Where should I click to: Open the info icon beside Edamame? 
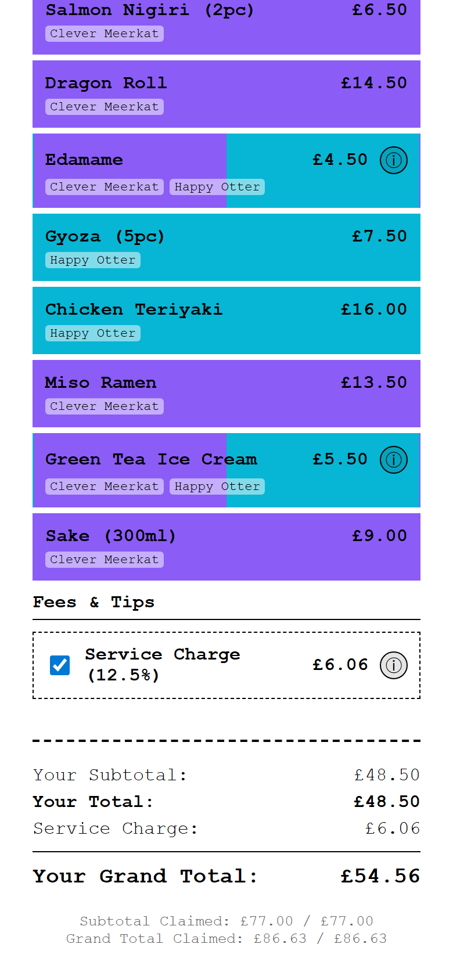[393, 160]
